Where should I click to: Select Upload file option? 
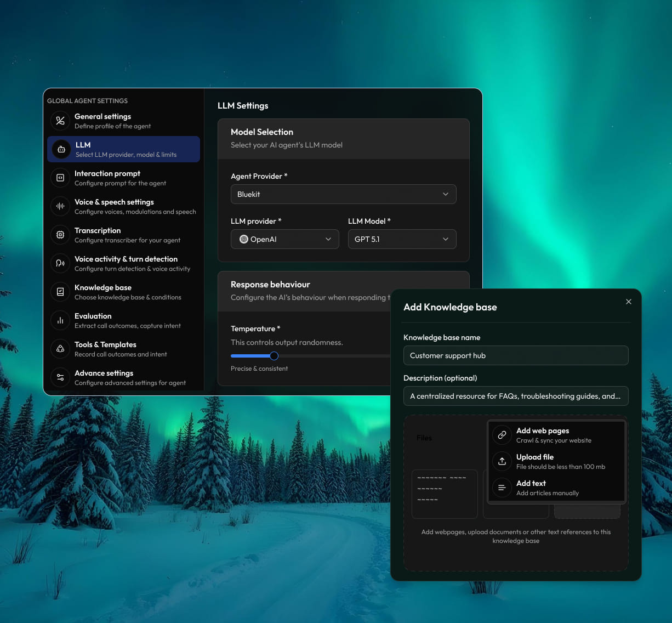pos(556,461)
